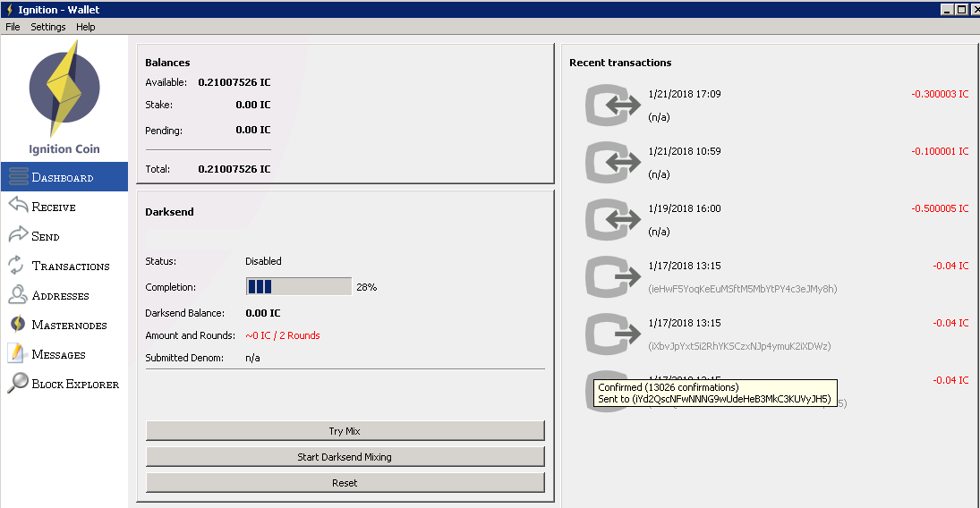
Task: Open the File menu
Action: 13,27
